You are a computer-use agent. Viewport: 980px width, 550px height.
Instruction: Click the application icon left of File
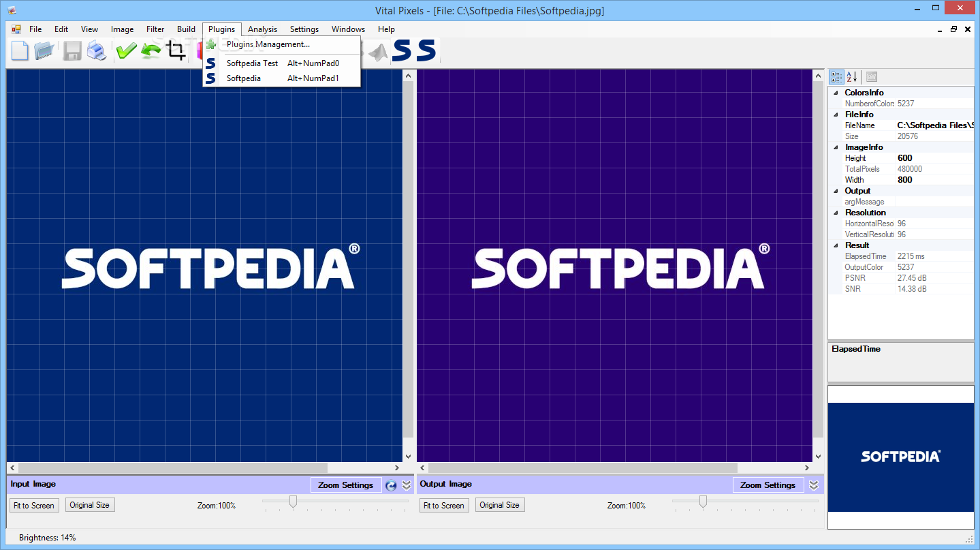pos(16,29)
